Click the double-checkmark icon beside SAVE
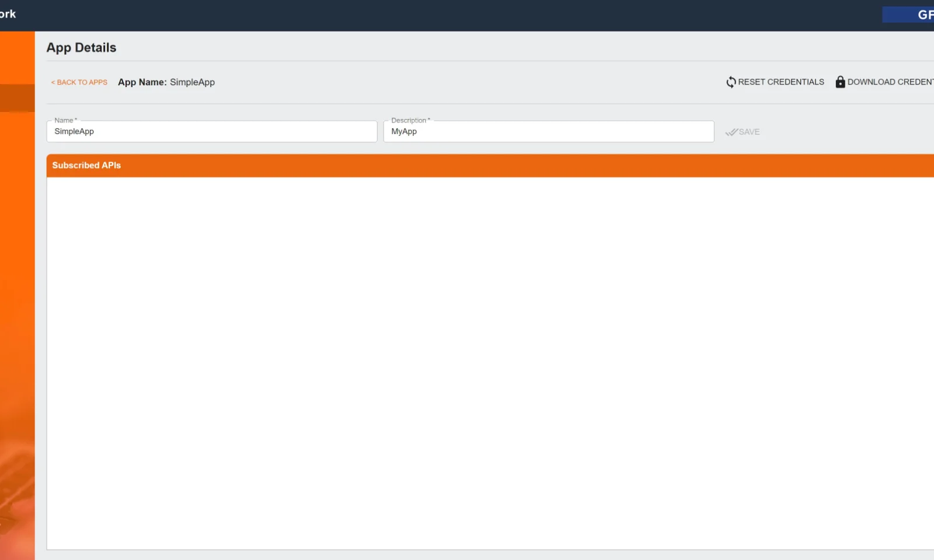The image size is (934, 560). tap(731, 131)
